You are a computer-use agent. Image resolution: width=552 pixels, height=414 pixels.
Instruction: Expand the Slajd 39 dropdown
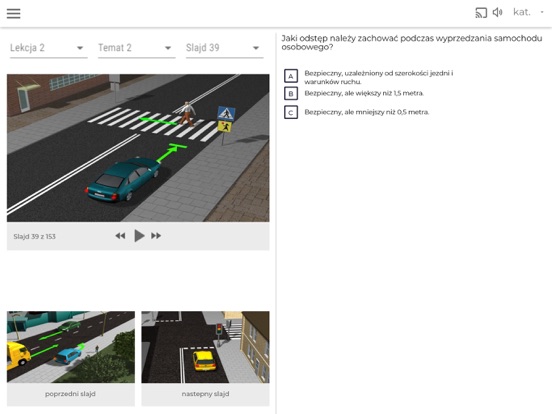[x=225, y=48]
